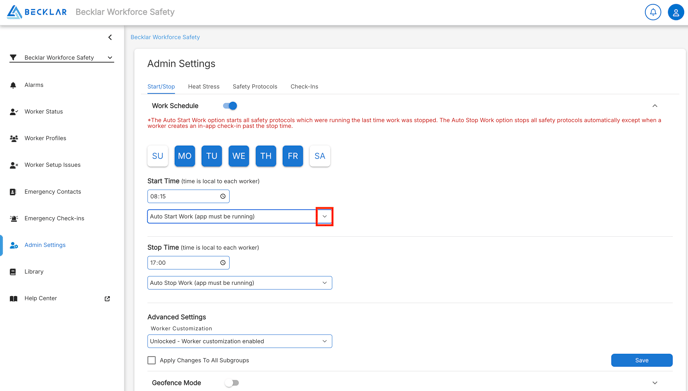Toggle Saturday (SA) in the schedule
This screenshot has width=688, height=391.
pyautogui.click(x=320, y=156)
